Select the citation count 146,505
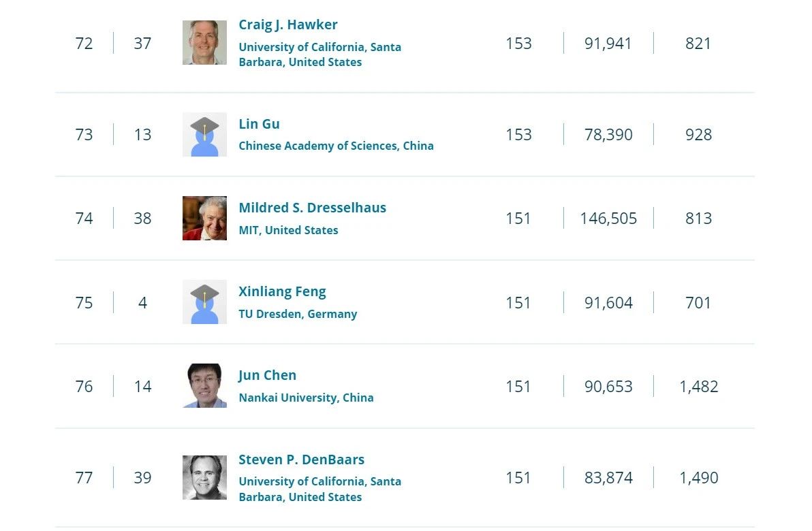 [x=608, y=219]
